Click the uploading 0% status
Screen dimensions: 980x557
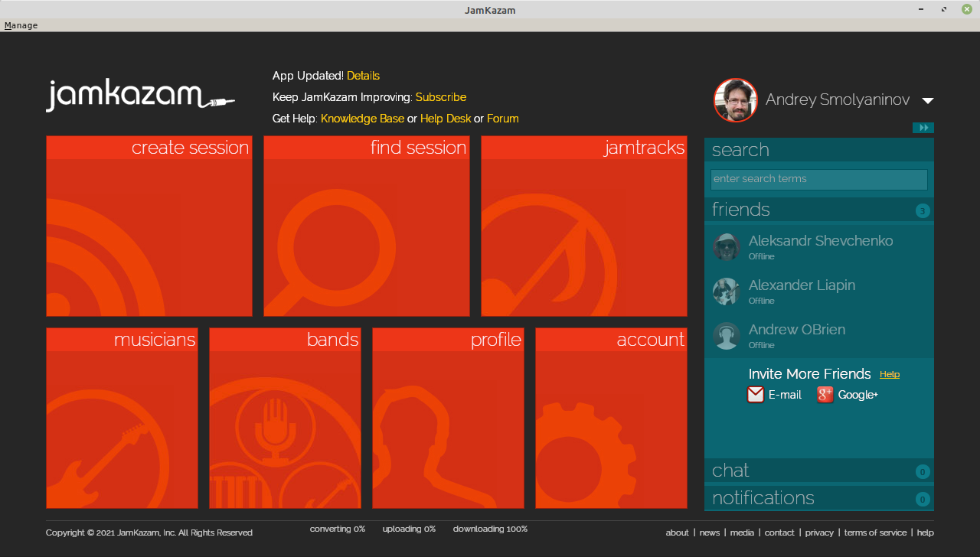click(409, 529)
